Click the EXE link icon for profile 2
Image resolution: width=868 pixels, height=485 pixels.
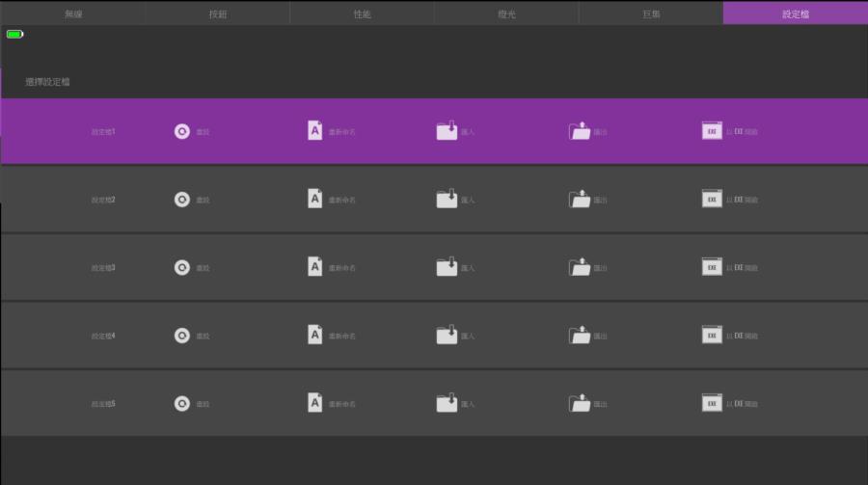pyautogui.click(x=712, y=199)
